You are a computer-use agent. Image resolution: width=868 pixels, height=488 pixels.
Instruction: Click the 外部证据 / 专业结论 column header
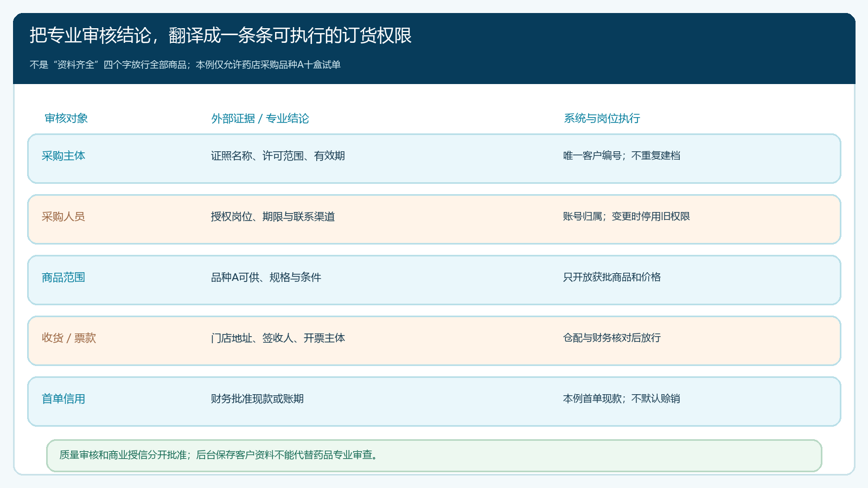point(260,118)
